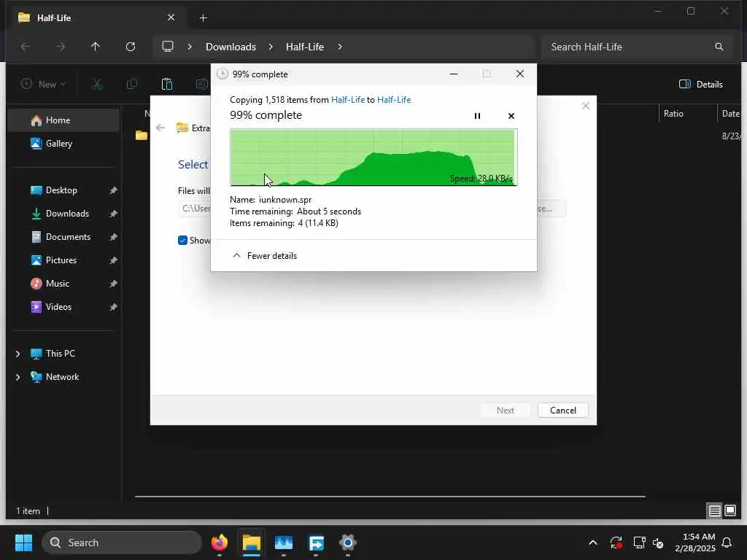Click the search magnifier icon
This screenshot has width=747, height=560.
(719, 47)
